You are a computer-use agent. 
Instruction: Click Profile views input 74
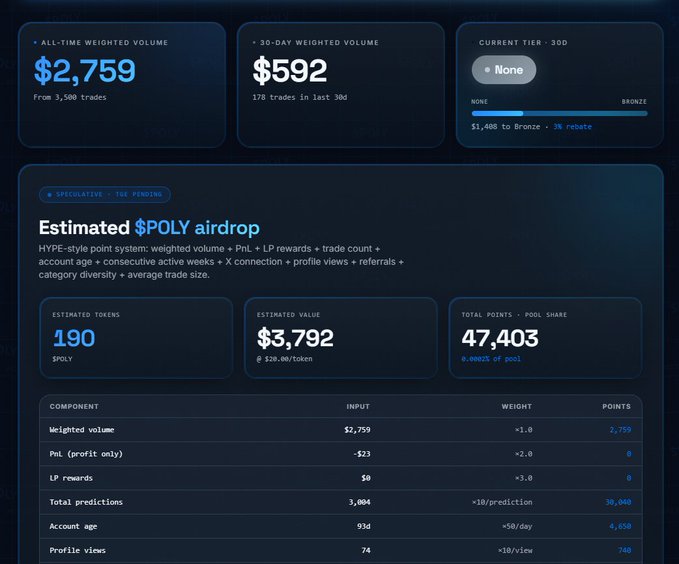[366, 551]
